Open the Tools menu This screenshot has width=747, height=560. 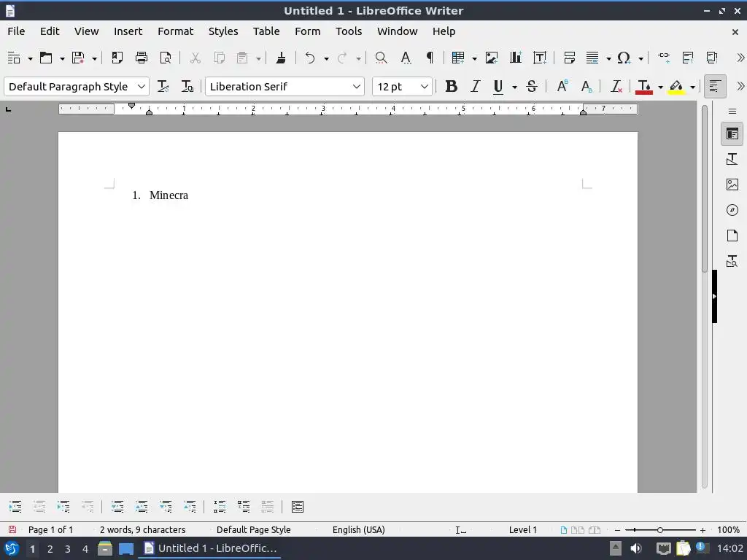(x=349, y=31)
